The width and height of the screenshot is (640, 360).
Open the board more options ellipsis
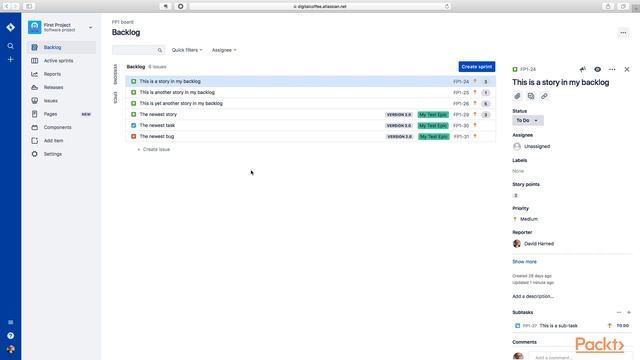coord(623,33)
